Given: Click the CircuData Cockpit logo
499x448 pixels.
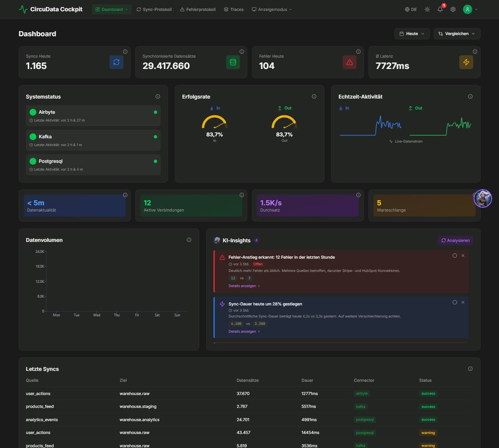Looking at the screenshot, I should [51, 9].
